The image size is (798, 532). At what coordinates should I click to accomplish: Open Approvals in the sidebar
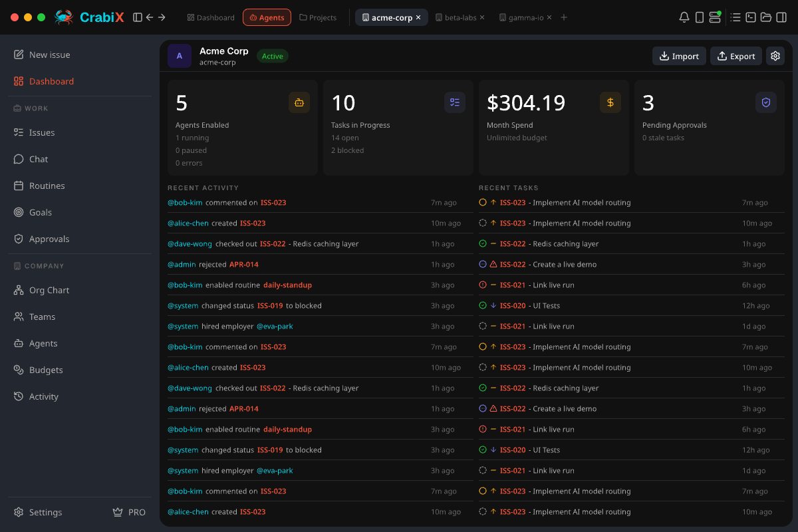(80, 239)
